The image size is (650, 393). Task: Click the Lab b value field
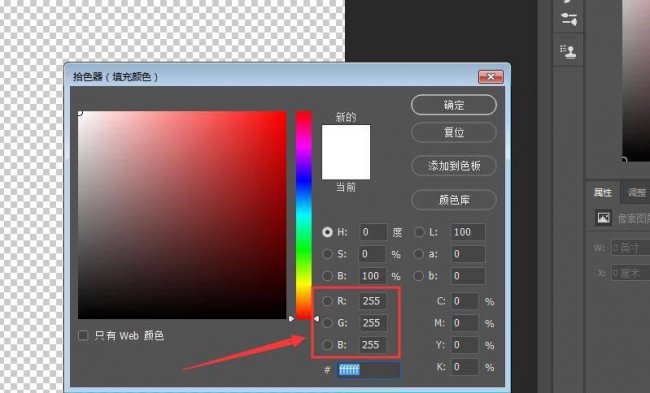coord(468,276)
